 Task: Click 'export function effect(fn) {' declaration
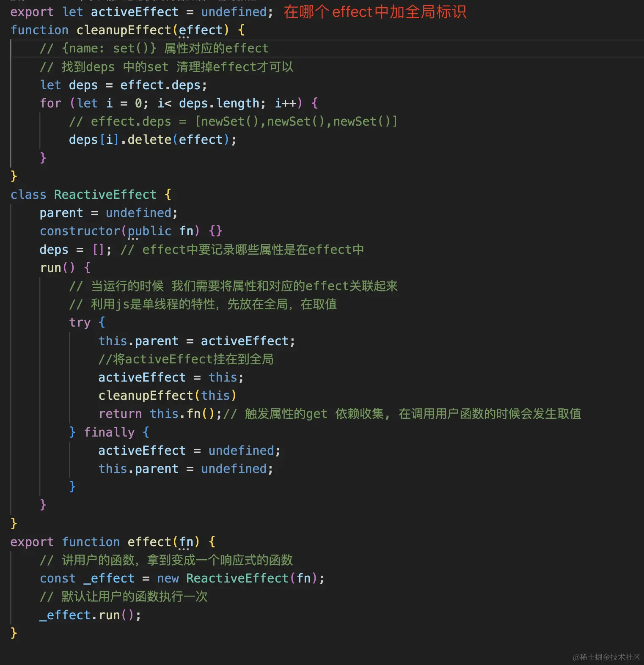coord(113,542)
